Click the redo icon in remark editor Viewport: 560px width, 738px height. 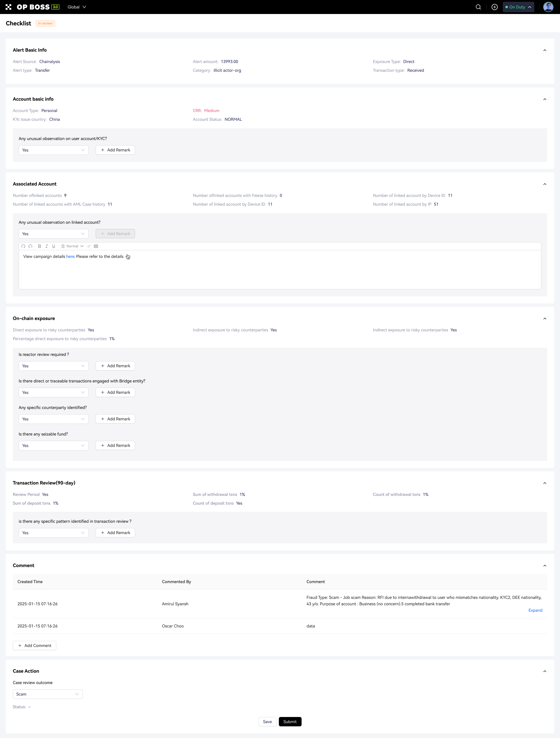(30, 246)
